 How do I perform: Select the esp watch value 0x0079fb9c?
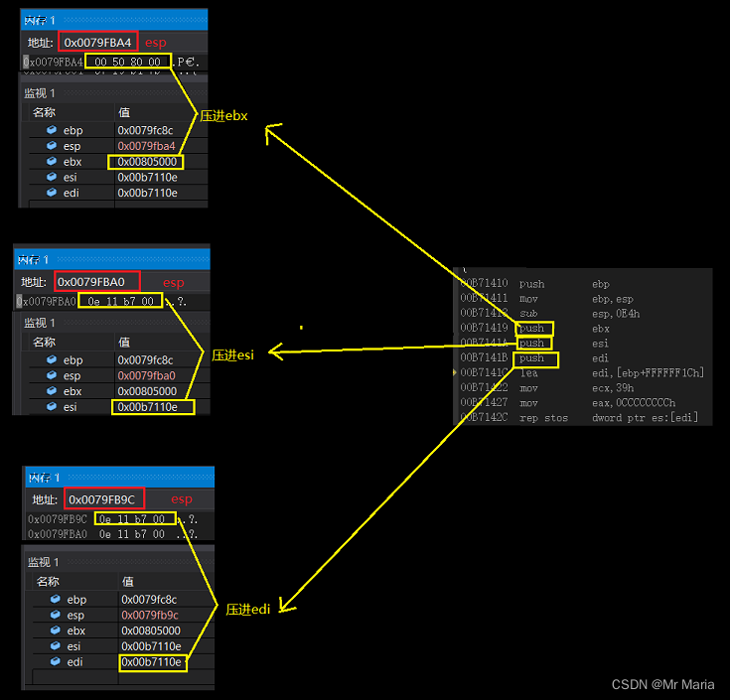tap(150, 615)
